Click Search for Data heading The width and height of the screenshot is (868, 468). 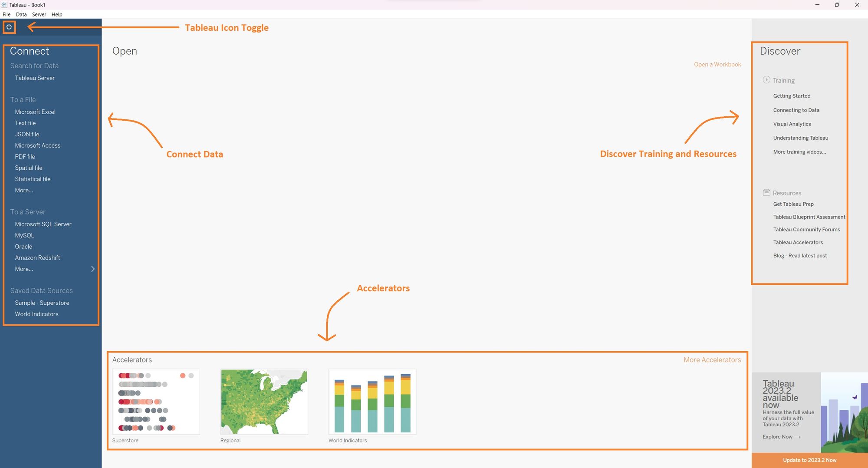[x=34, y=66]
